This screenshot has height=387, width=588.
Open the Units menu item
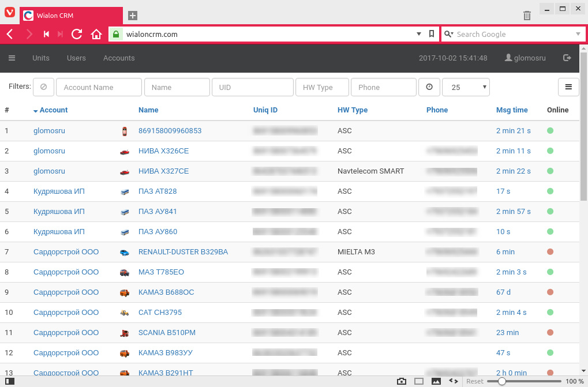pyautogui.click(x=41, y=58)
